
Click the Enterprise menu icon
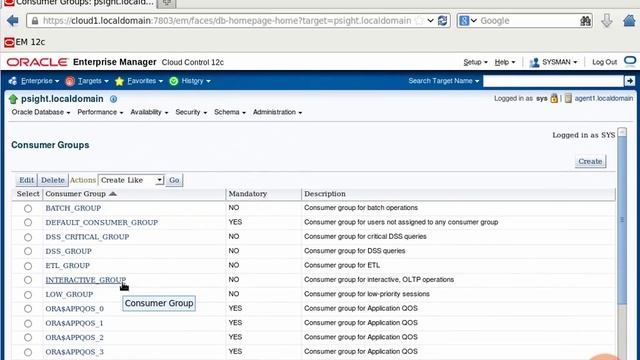pos(13,81)
